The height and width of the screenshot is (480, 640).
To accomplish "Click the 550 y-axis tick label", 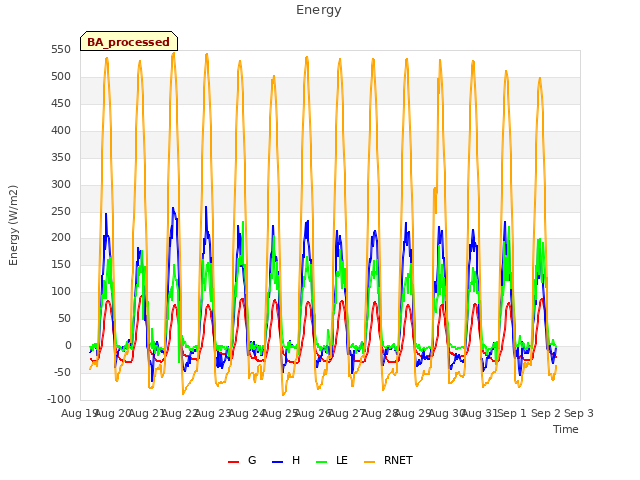I will [x=61, y=50].
